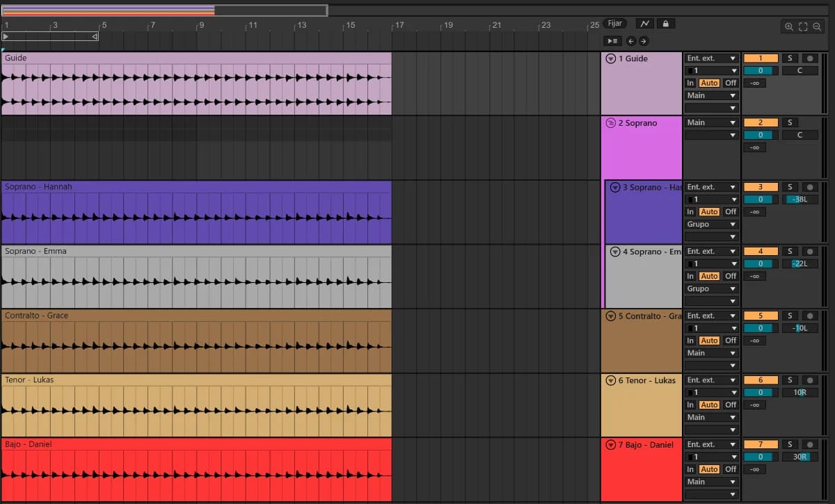Toggle track activator 2 on Soprano group
The width and height of the screenshot is (835, 504).
coord(761,122)
